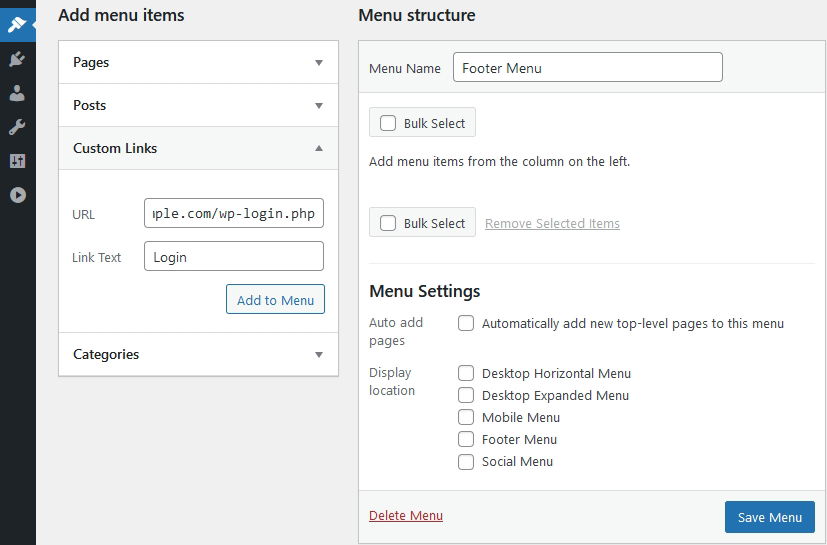Click the Save Menu button

[770, 517]
